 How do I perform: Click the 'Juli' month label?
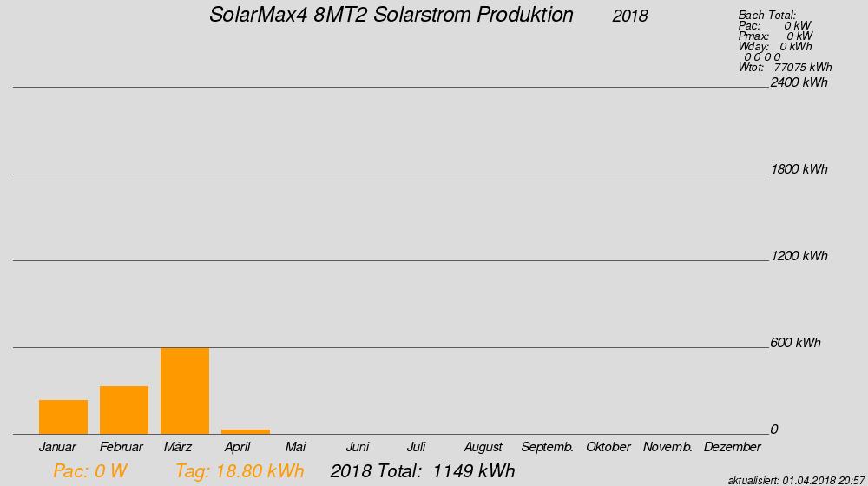(416, 447)
